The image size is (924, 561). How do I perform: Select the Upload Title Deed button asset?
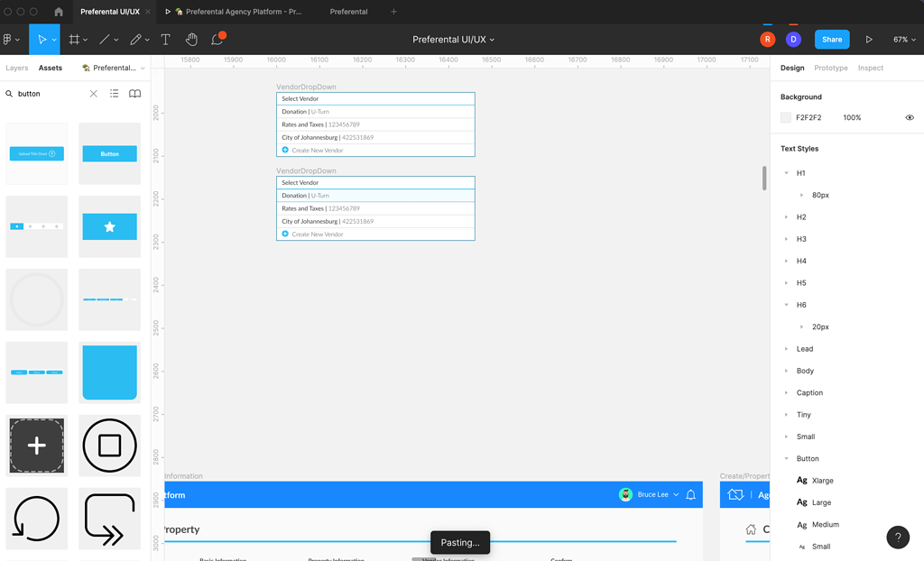[x=36, y=154]
